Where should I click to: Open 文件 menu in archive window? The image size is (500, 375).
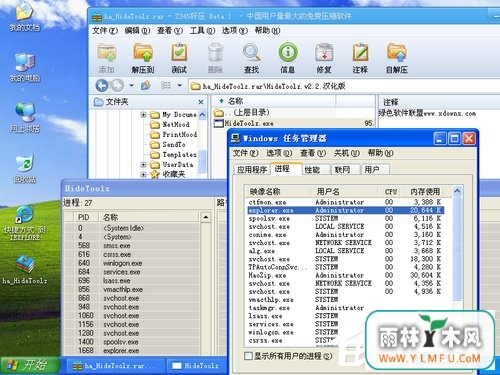tap(105, 31)
